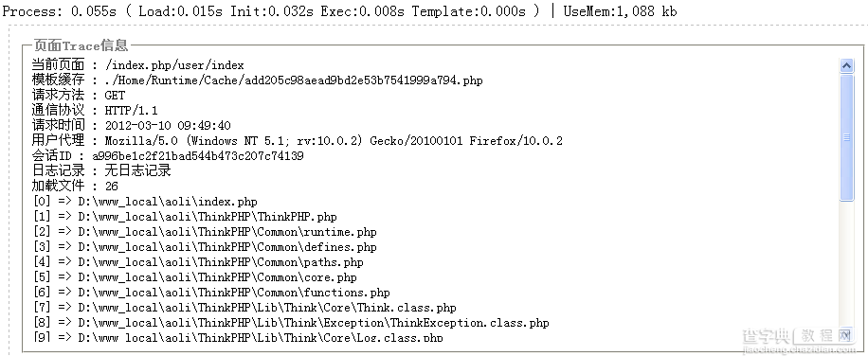
Task: Select the 用户代理 Mozilla user agent line
Action: click(x=298, y=141)
